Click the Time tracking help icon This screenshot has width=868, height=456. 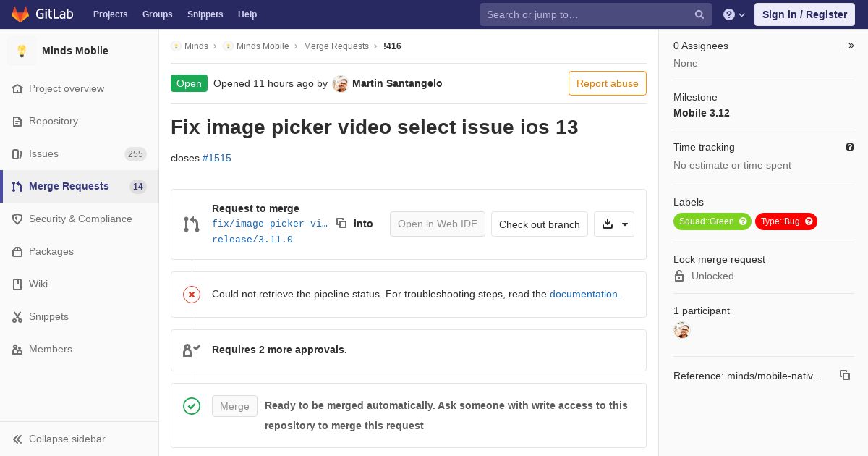[850, 147]
